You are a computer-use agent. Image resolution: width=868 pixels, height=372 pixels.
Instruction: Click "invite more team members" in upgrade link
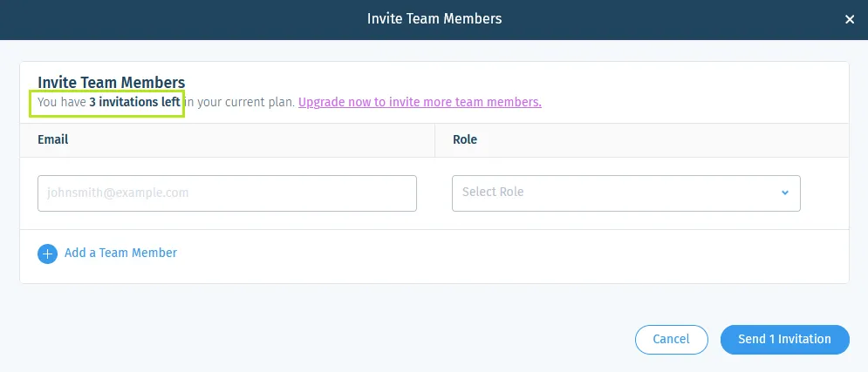click(x=472, y=102)
